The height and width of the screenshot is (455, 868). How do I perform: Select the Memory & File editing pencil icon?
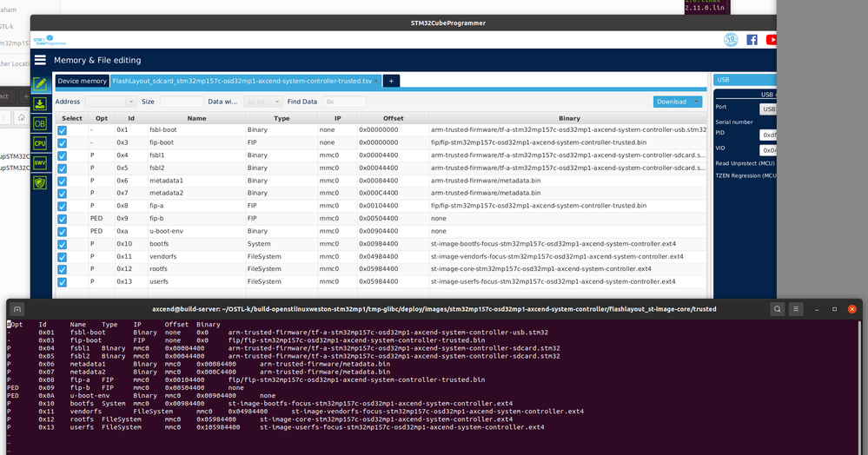point(40,84)
